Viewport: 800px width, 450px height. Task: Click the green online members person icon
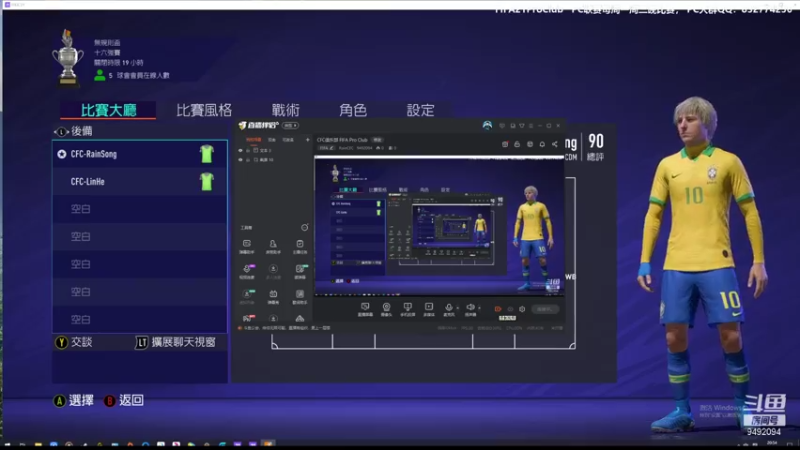pyautogui.click(x=99, y=76)
